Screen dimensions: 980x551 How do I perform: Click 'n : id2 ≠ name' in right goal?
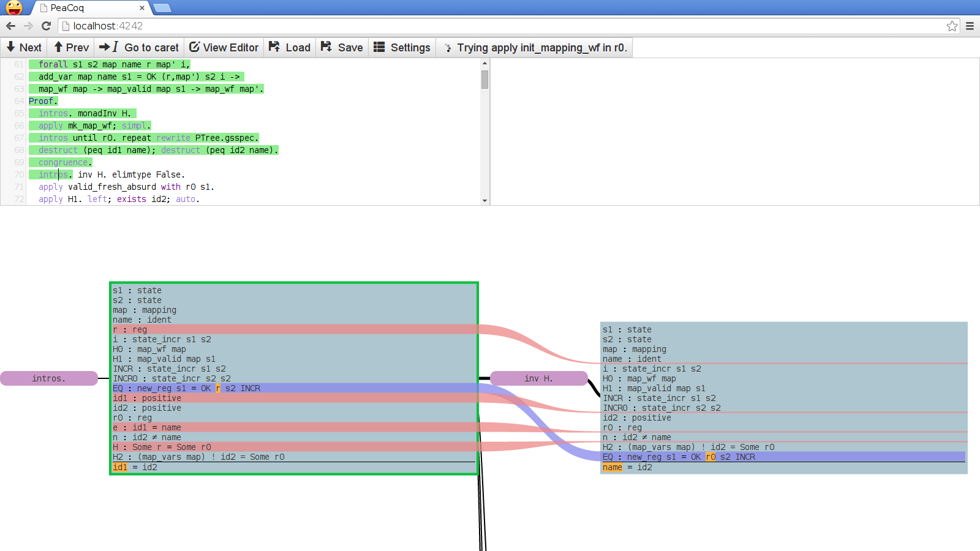coord(637,437)
